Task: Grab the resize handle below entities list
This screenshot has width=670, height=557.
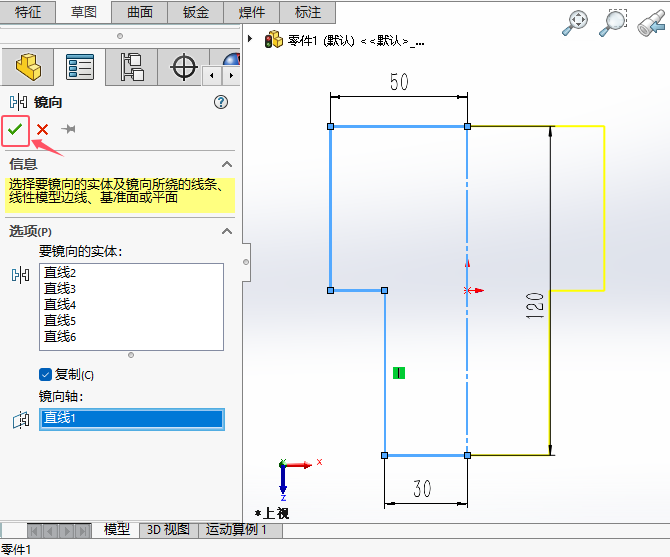Action: 131,355
